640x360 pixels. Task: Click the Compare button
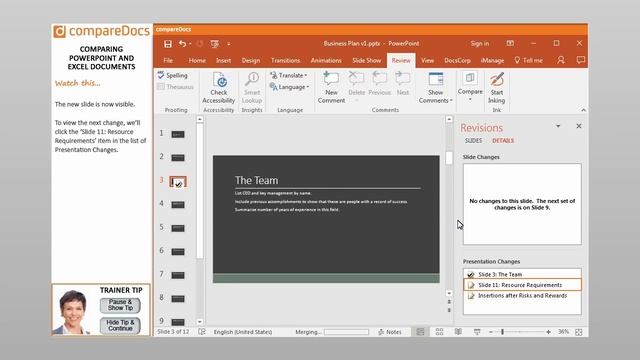(x=470, y=87)
